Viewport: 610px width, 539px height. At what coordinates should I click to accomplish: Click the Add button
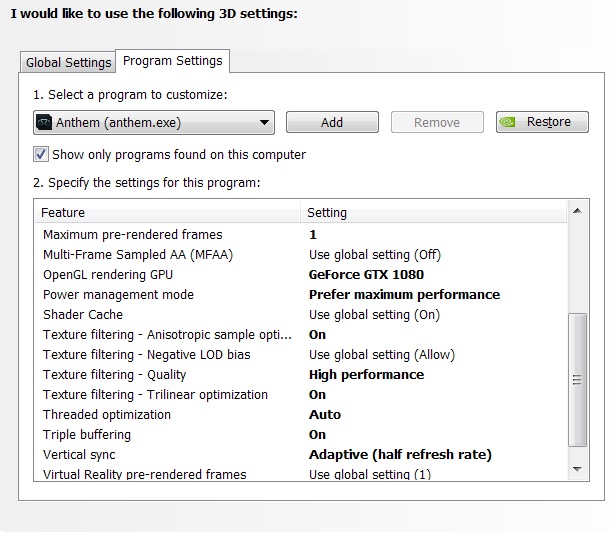[332, 122]
